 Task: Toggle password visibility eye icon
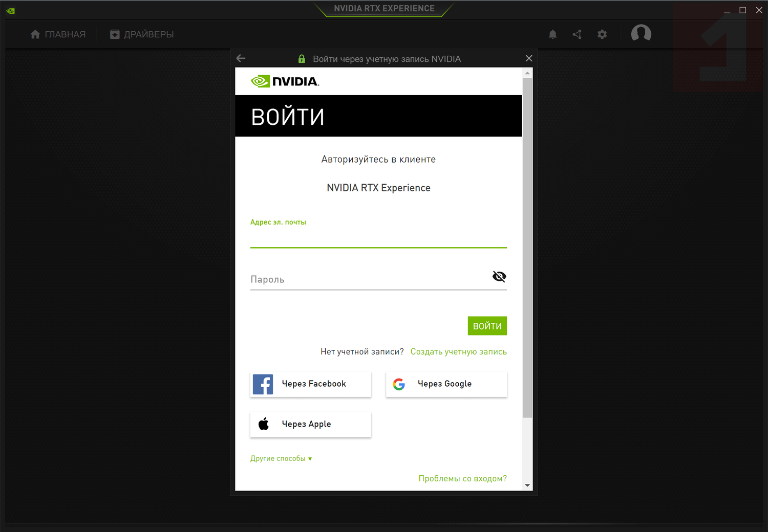tap(499, 277)
